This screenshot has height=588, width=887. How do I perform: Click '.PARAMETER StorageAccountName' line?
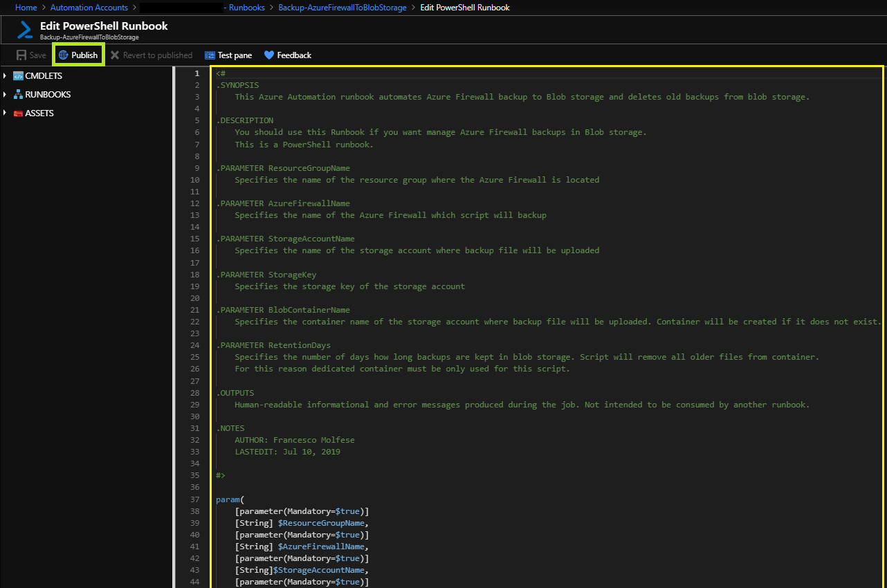point(285,239)
